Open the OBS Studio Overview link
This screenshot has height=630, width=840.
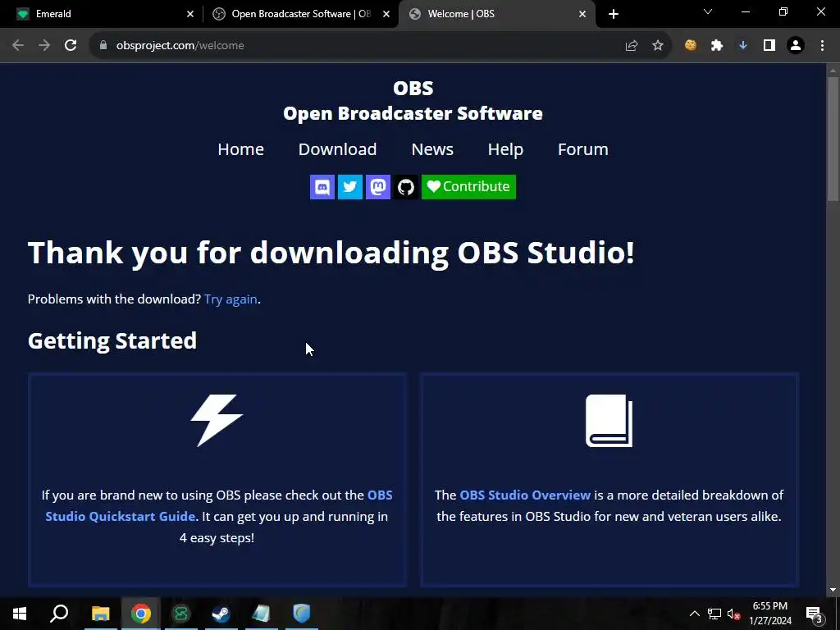(x=525, y=495)
